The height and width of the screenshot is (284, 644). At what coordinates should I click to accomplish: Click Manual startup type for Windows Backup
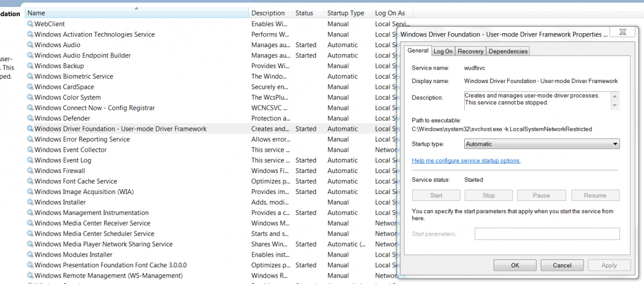click(338, 66)
